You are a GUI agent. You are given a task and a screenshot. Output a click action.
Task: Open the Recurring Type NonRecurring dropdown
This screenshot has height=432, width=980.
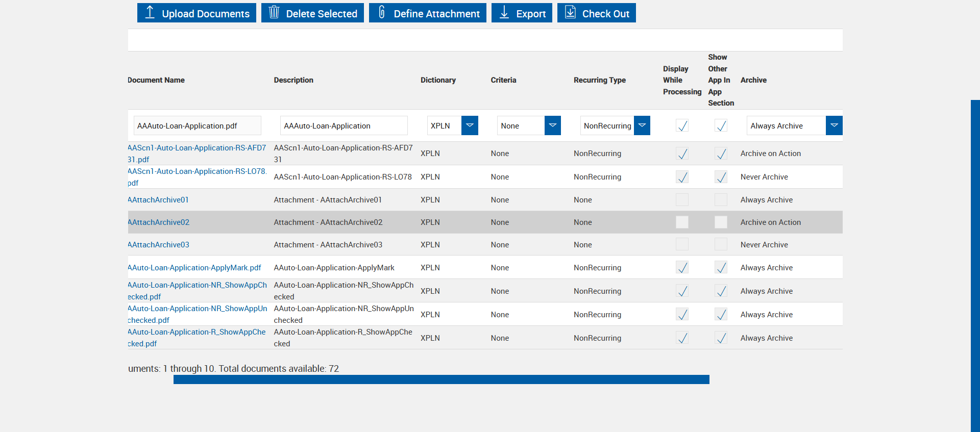[642, 125]
